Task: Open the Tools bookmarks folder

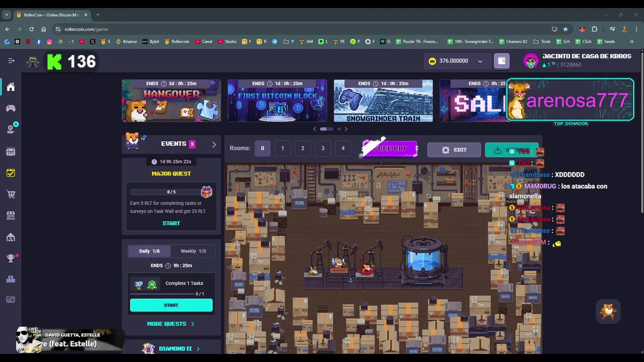Action: (x=542, y=41)
